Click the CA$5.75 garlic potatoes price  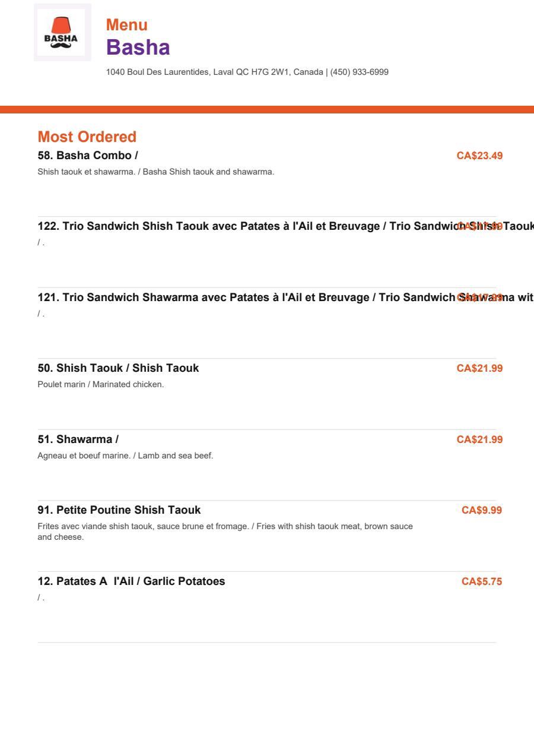[x=482, y=581]
